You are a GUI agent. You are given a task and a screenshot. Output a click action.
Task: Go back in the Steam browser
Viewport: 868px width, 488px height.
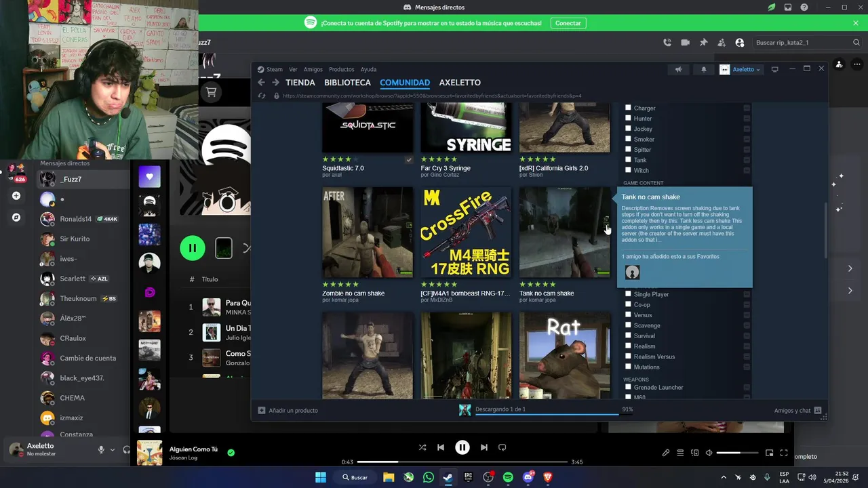click(x=262, y=83)
